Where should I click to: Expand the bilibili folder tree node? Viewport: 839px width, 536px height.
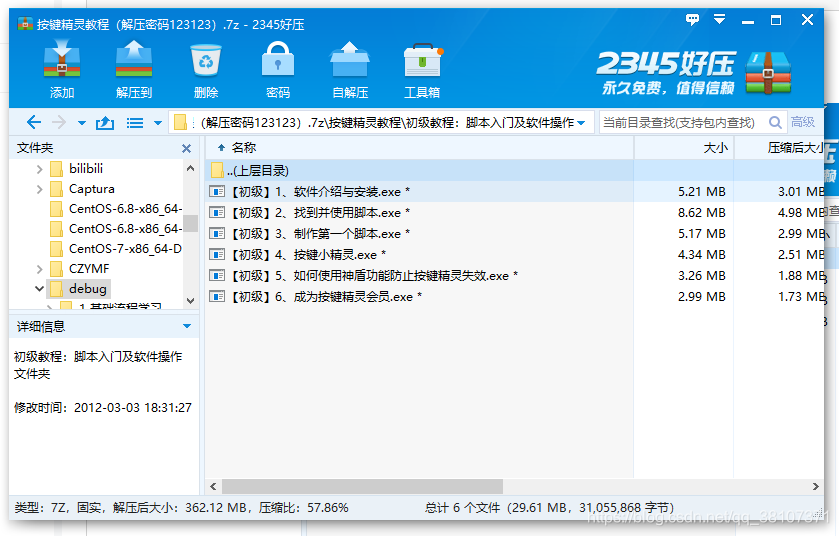tap(39, 169)
